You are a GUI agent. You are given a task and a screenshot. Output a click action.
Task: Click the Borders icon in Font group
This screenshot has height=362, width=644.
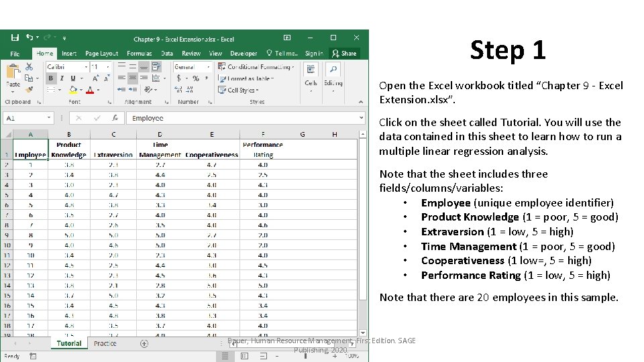tap(51, 89)
